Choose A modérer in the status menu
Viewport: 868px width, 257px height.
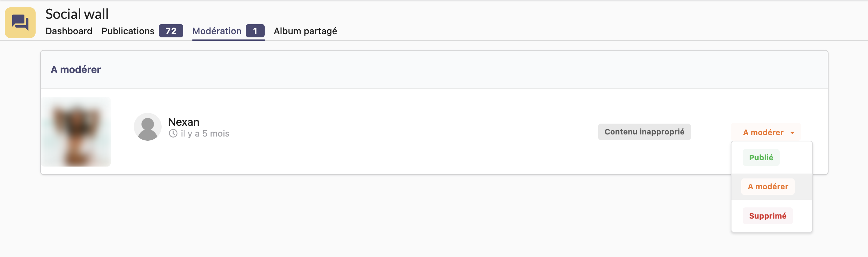768,186
